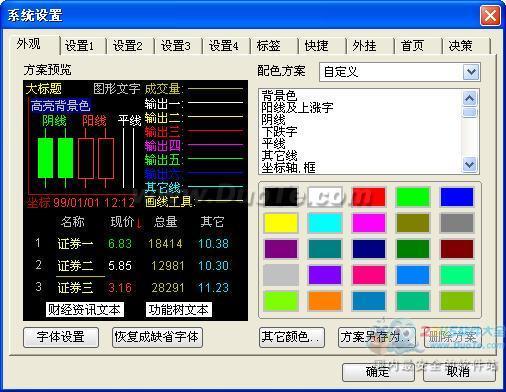Pick the black color swatch
The width and height of the screenshot is (506, 392).
[281, 197]
